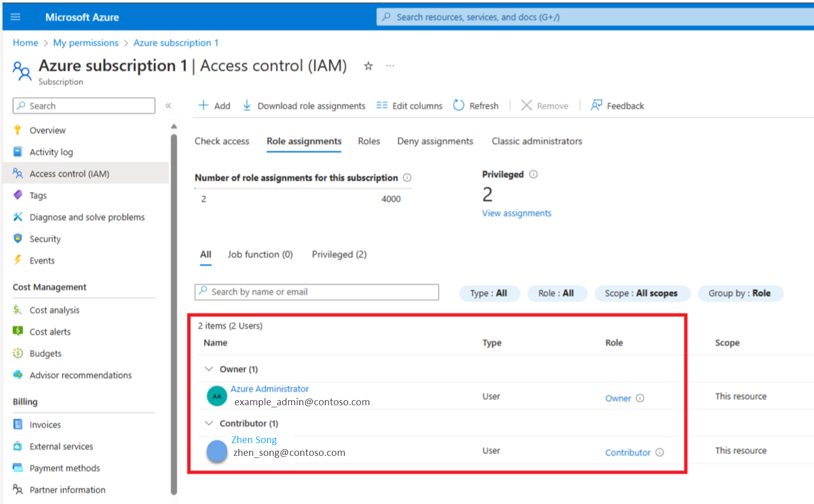
Task: Switch to the Deny assignments tab
Action: pos(435,141)
